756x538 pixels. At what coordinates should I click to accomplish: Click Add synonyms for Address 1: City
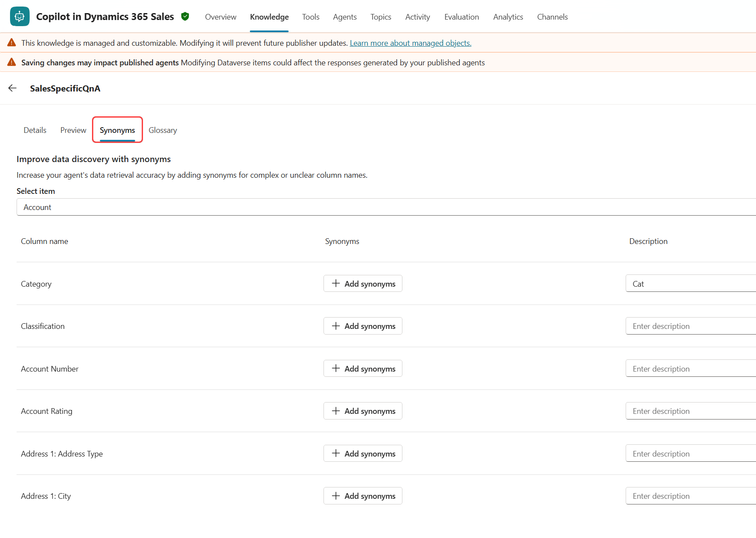coord(363,496)
